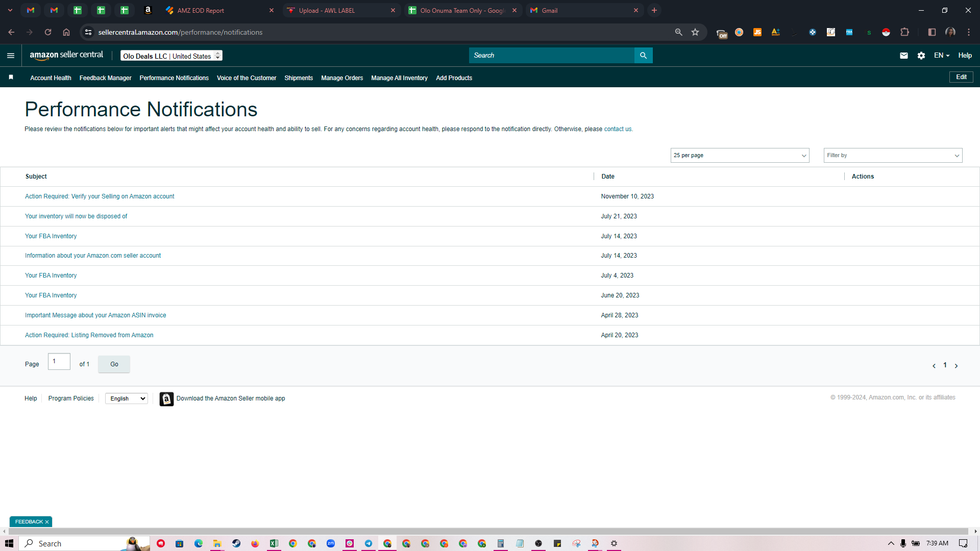Open 'Action Required: Listing Removed from Amazon'

coord(89,335)
